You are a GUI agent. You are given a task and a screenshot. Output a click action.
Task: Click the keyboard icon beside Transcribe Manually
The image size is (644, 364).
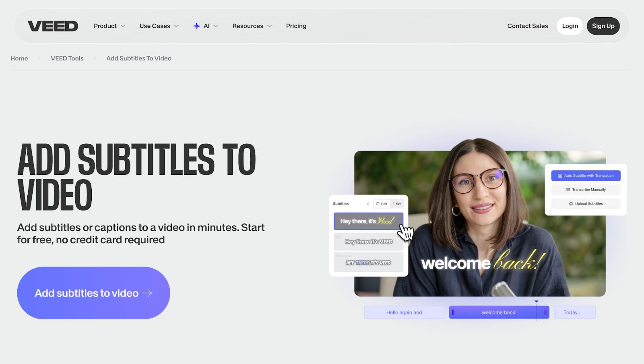point(568,190)
